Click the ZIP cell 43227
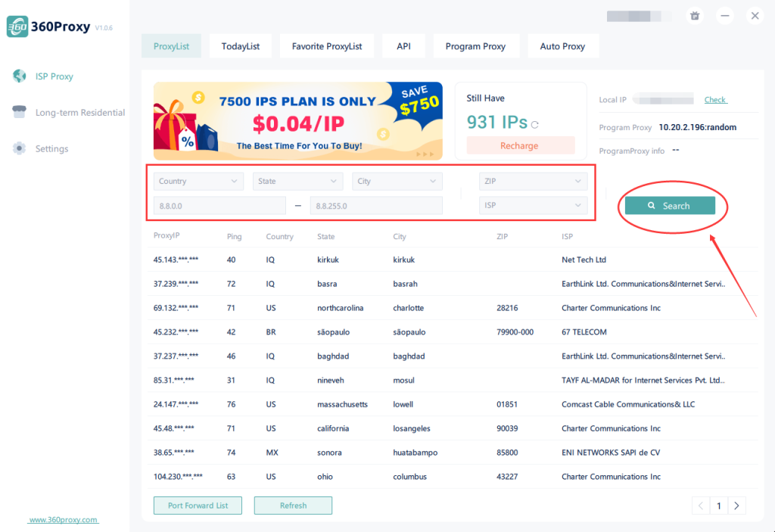775x532 pixels. coord(507,477)
